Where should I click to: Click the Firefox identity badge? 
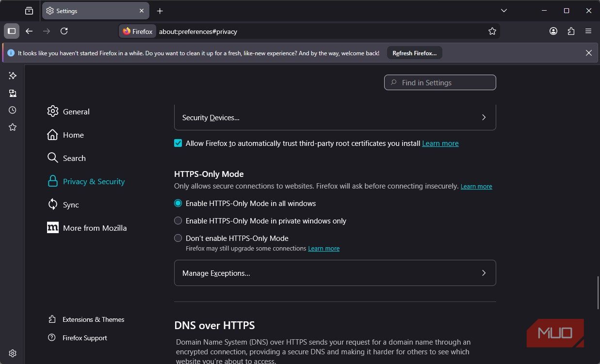click(138, 32)
